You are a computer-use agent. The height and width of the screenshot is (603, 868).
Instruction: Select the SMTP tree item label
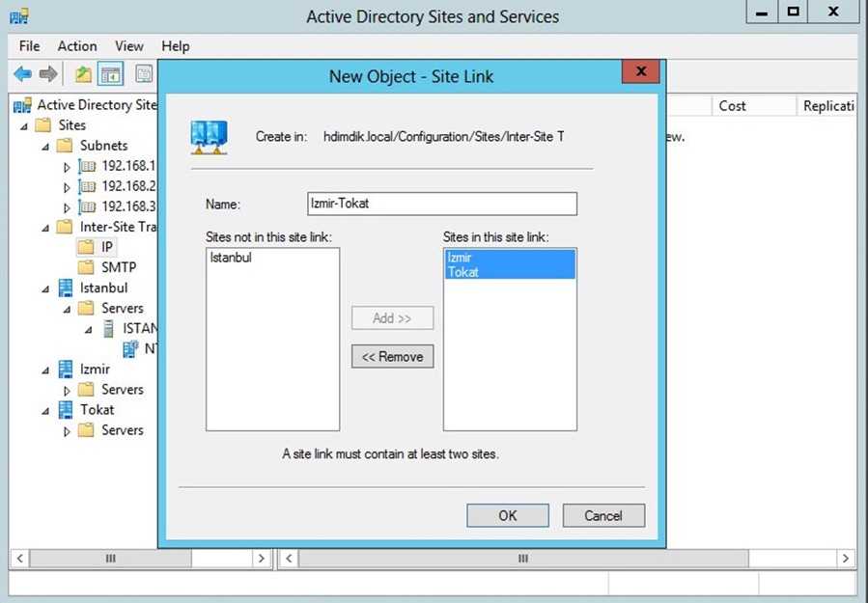tap(119, 267)
